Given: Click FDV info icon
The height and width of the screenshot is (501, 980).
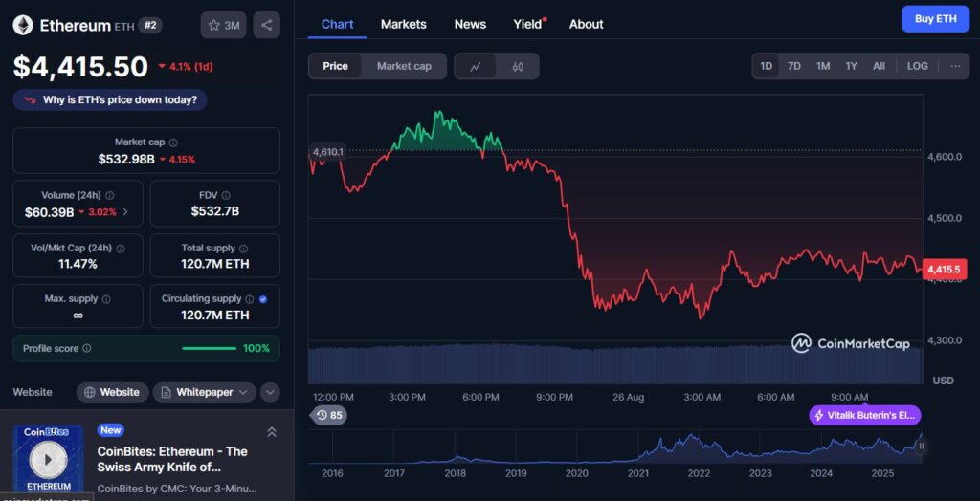Looking at the screenshot, I should tap(226, 196).
